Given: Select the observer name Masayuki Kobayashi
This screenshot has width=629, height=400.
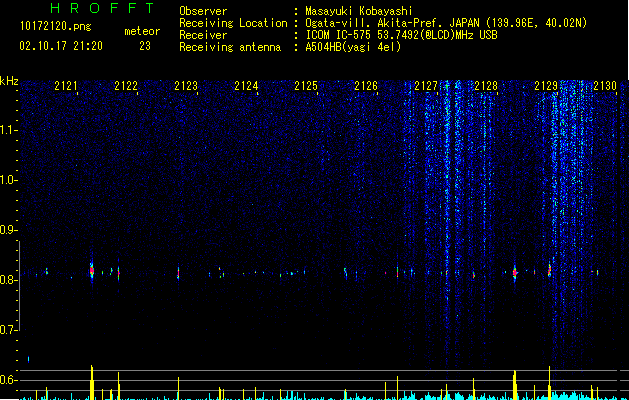Looking at the screenshot, I should click(x=359, y=11).
